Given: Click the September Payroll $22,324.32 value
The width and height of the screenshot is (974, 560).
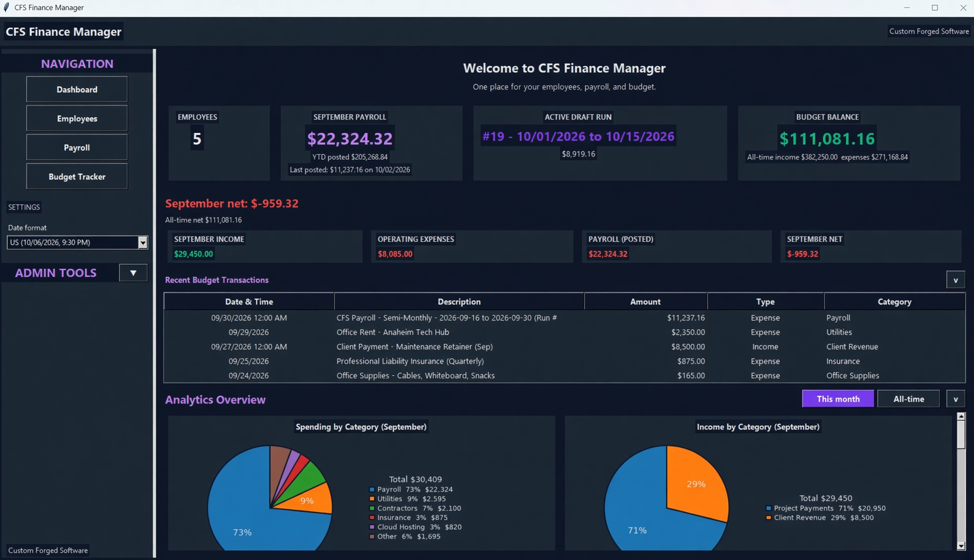Looking at the screenshot, I should 350,139.
